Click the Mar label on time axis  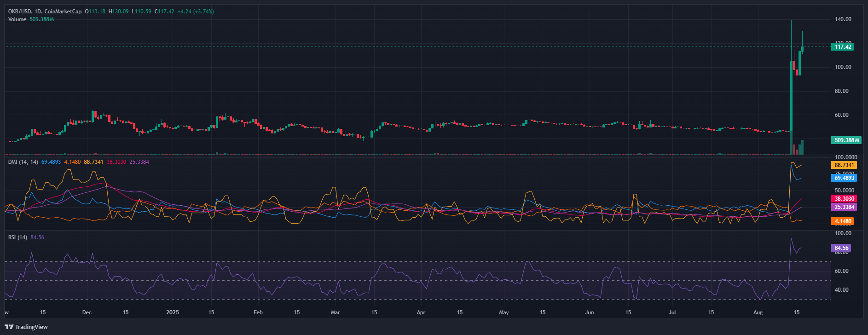(336, 312)
